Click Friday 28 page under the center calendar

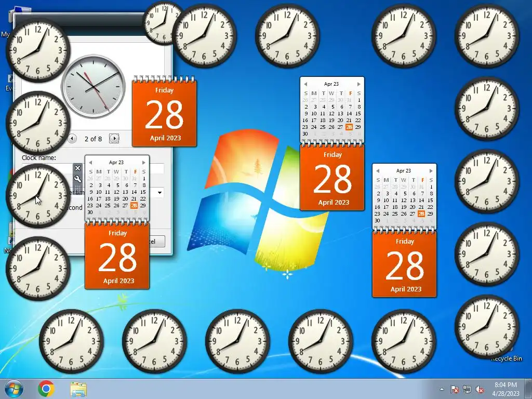[332, 176]
